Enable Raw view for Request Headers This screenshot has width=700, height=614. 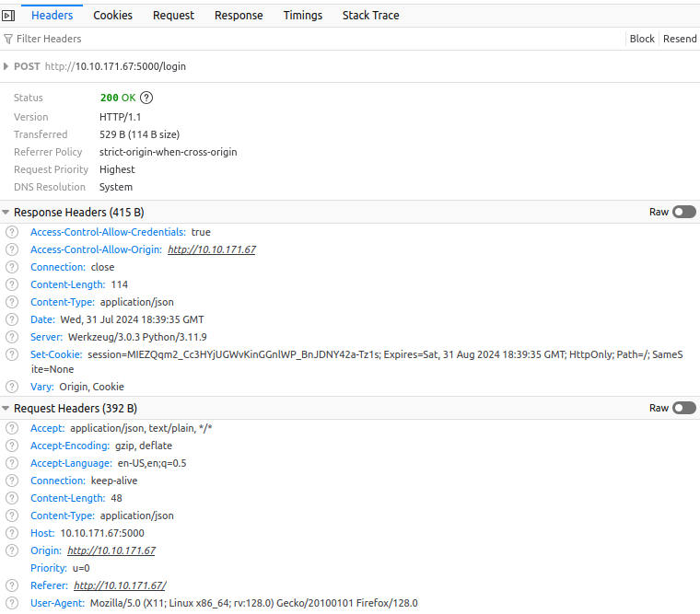683,408
